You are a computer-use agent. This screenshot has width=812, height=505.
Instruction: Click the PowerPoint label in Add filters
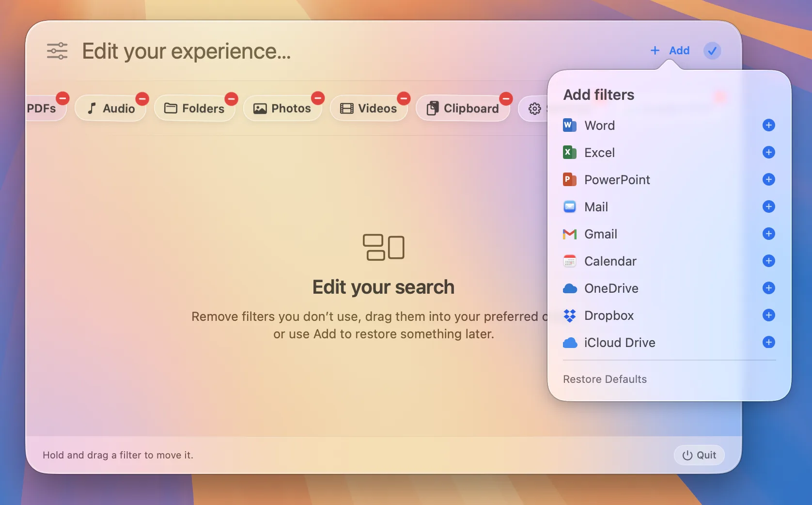coord(617,180)
